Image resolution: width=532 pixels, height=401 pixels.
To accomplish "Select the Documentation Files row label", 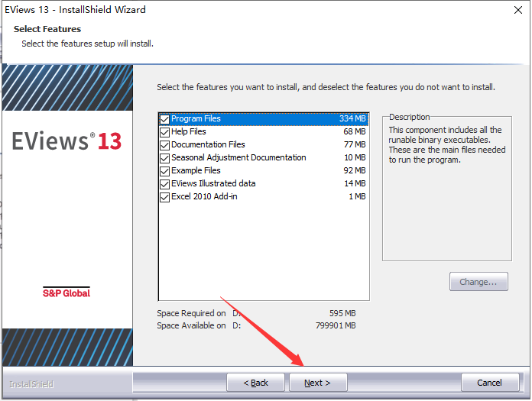I will click(x=208, y=144).
